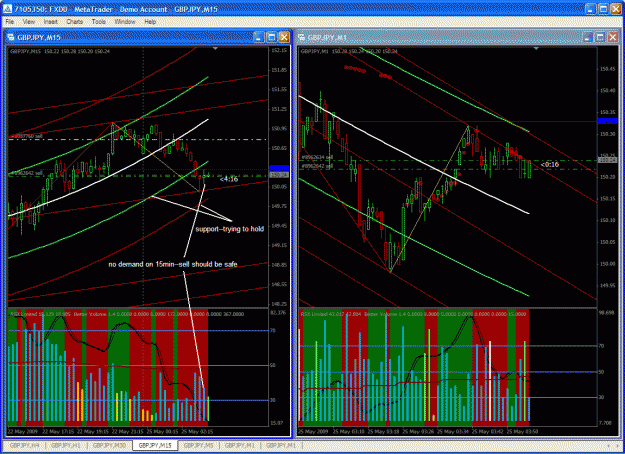Minimize the GBPJPY,M1 chart window
This screenshot has height=454, width=625.
pos(588,37)
